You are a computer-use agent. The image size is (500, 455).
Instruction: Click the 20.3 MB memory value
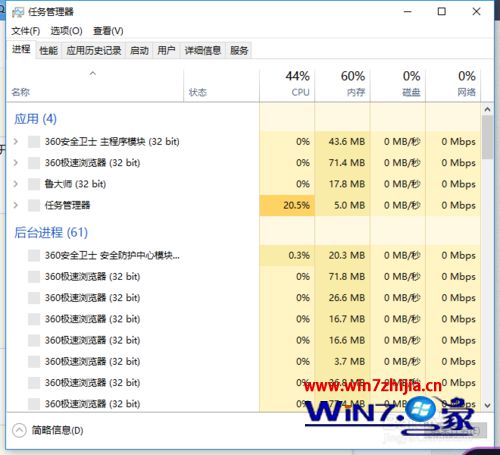pyautogui.click(x=347, y=255)
